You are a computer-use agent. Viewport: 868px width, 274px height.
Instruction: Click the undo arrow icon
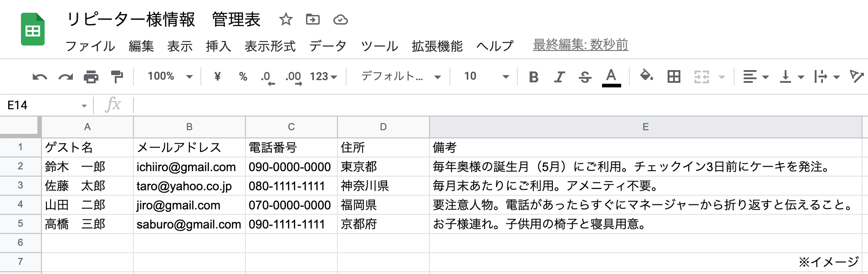coord(40,77)
